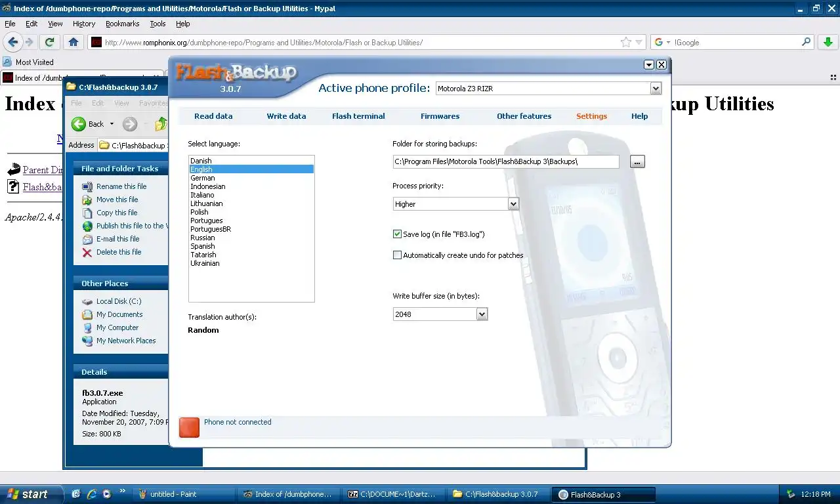
Task: Click the red Delete this file icon
Action: pyautogui.click(x=87, y=252)
